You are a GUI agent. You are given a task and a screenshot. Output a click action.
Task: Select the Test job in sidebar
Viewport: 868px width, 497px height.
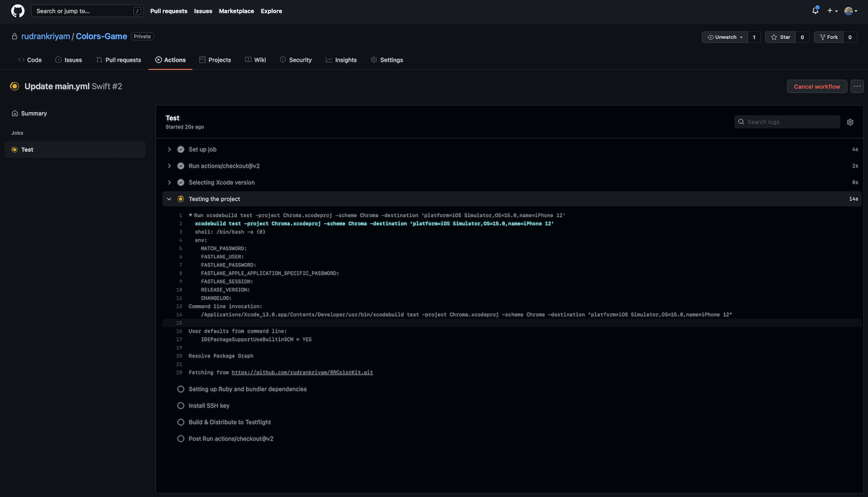point(75,150)
